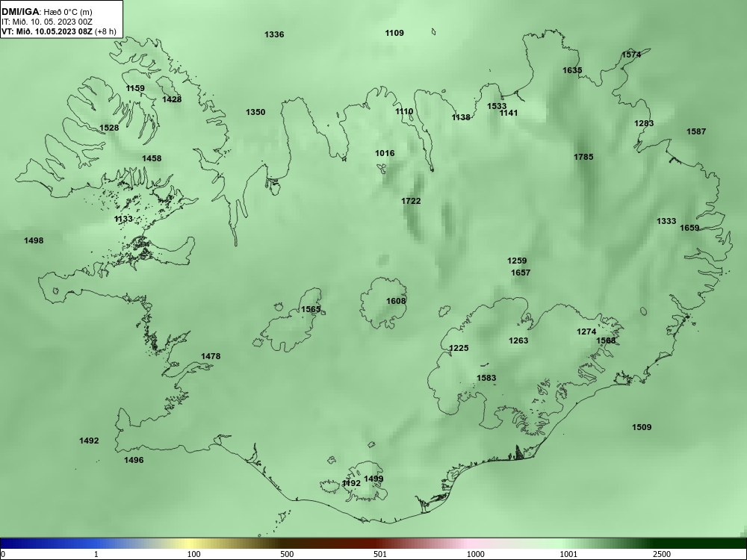Select the 1608 value on the map
The width and height of the screenshot is (747, 560).
click(396, 301)
